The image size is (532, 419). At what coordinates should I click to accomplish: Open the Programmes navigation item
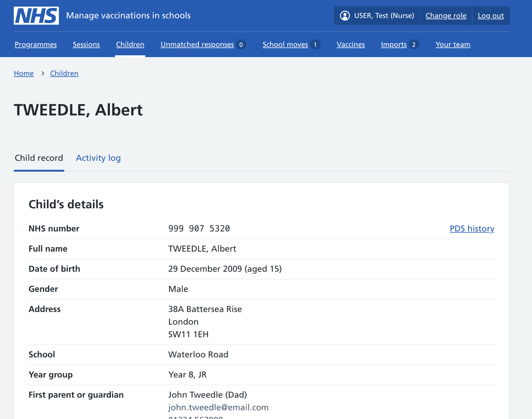click(36, 44)
